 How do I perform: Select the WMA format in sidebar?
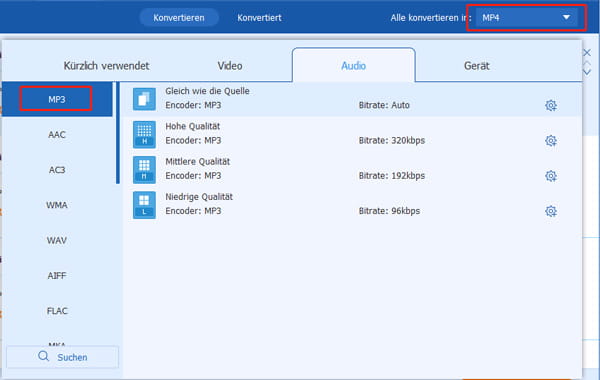tap(57, 205)
